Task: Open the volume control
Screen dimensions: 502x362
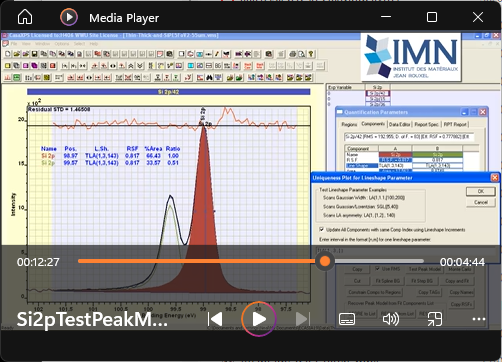Action: coord(391,319)
